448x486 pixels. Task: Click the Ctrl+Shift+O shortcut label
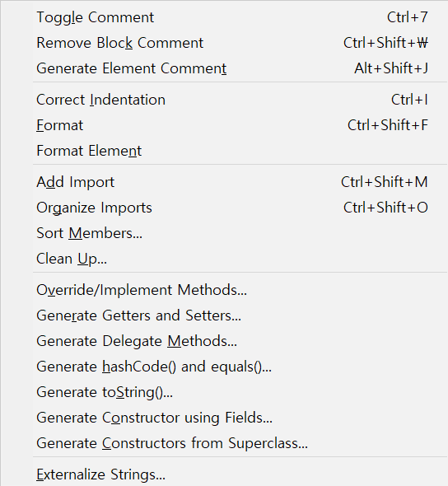click(x=385, y=208)
